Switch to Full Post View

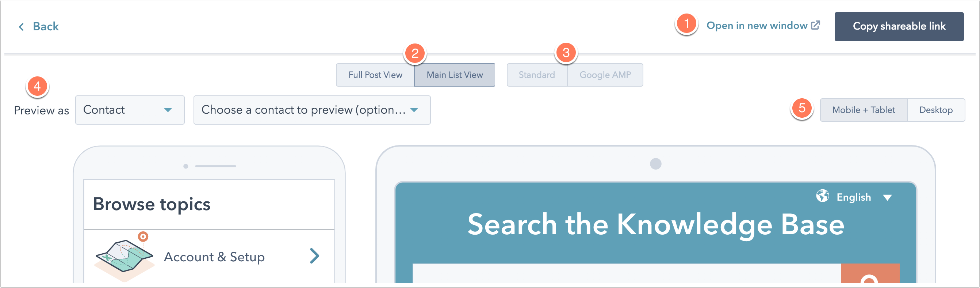[375, 75]
